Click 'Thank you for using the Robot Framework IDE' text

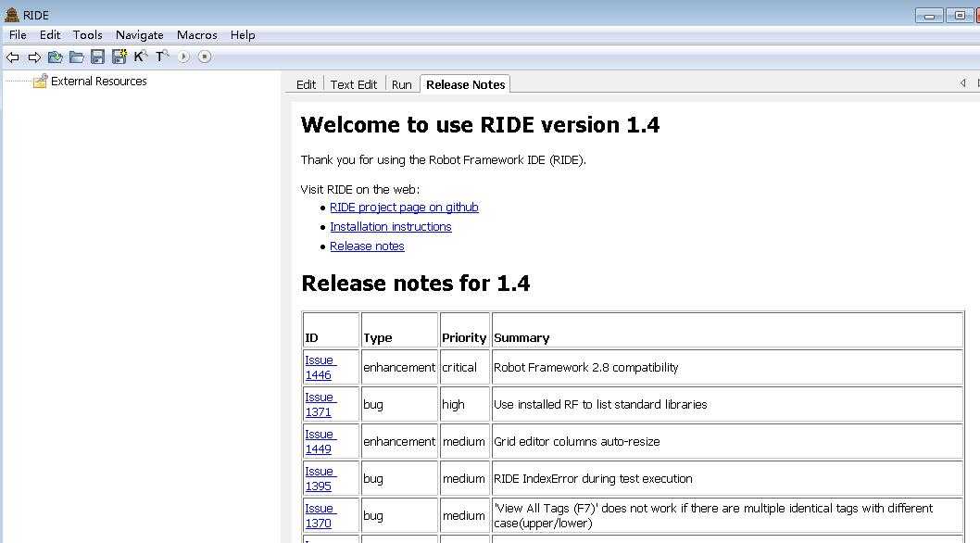[443, 159]
